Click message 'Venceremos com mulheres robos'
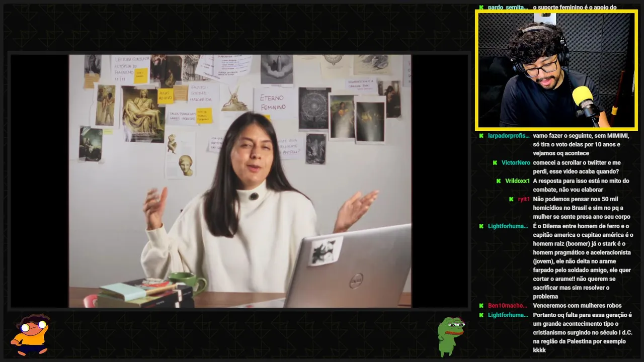Screen dimensions: 644x362 tap(577, 306)
